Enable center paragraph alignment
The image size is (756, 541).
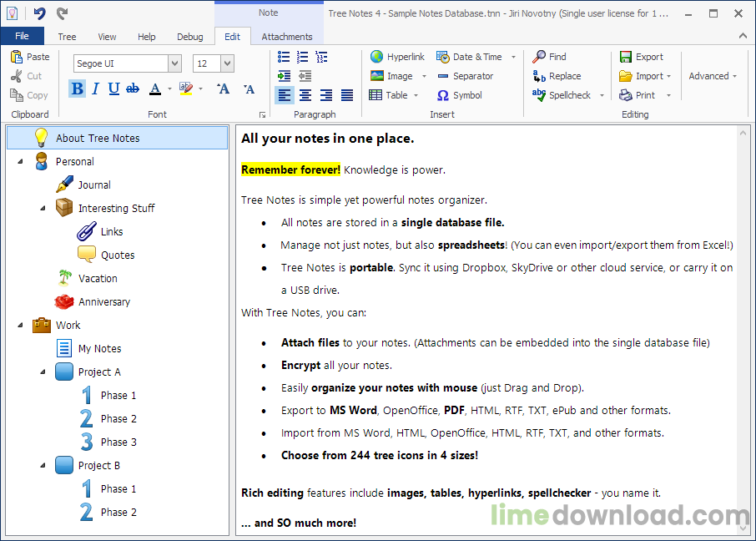click(305, 95)
